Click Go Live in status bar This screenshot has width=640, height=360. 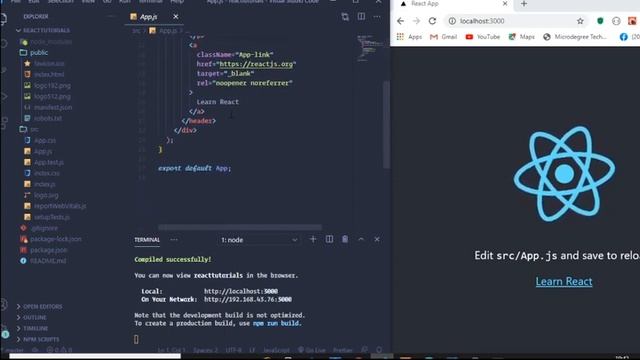(x=311, y=350)
